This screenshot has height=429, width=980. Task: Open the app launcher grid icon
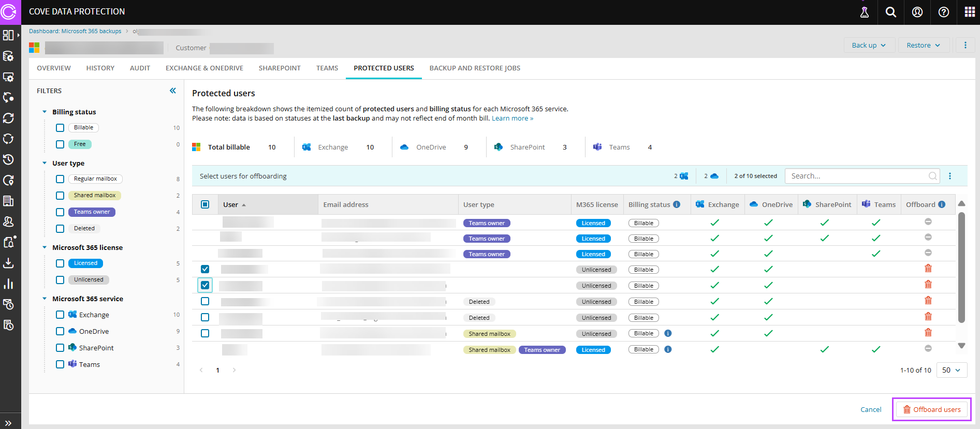click(970, 12)
